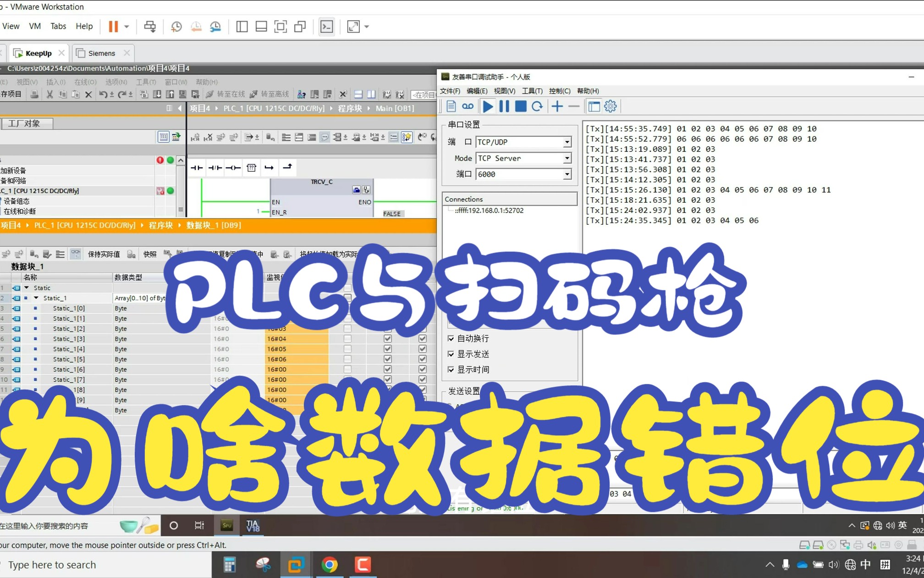924x578 pixels.
Task: Click the plus add icon in serial toolbar
Action: [557, 106]
